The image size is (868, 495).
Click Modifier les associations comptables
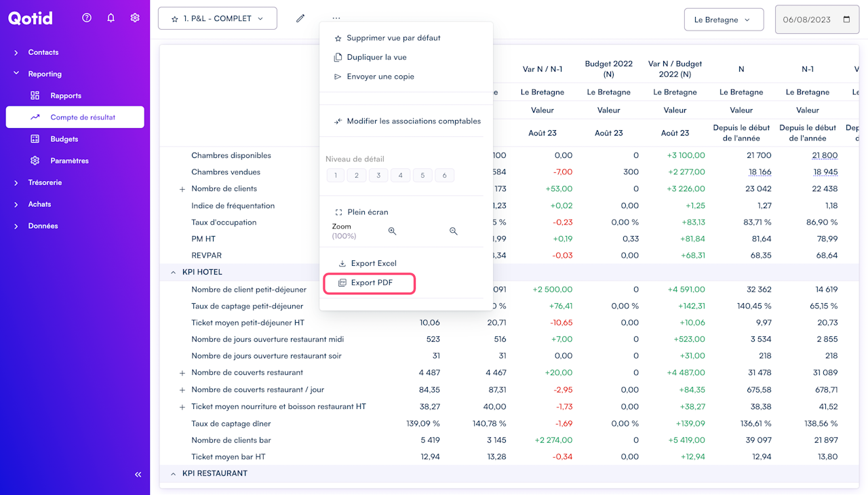[x=413, y=121]
